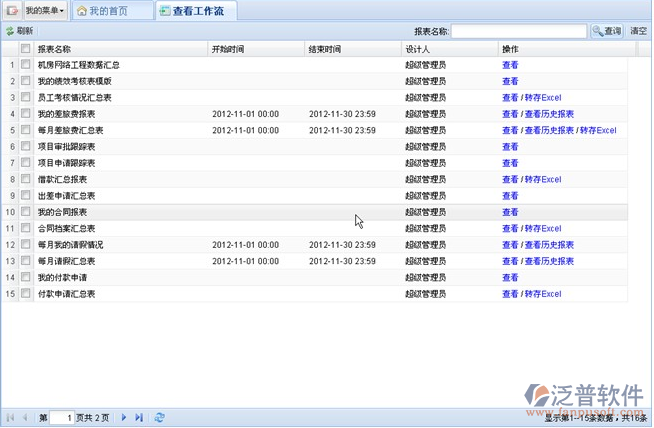
Task: Select checkbox for 我的合同报表 row
Action: [26, 212]
